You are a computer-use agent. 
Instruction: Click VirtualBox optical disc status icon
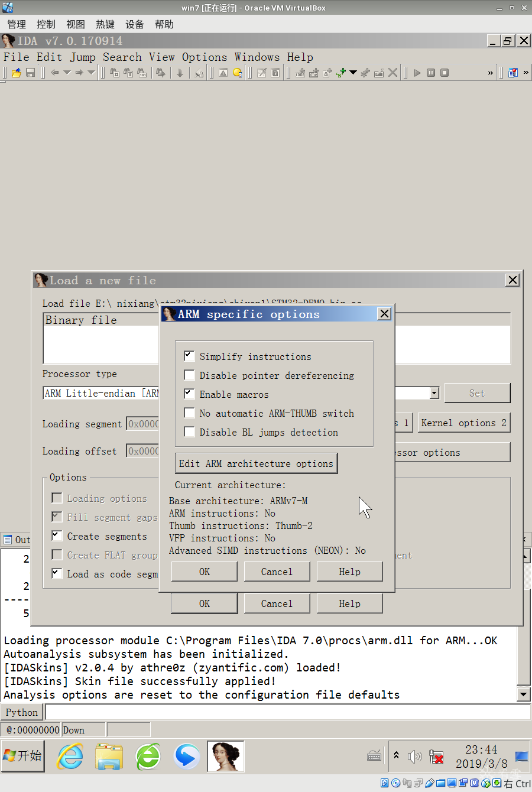click(x=396, y=783)
